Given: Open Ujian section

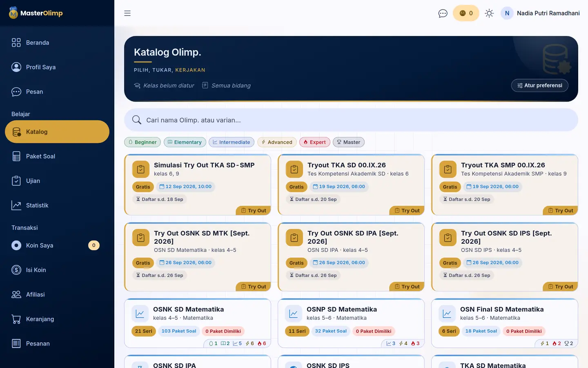Looking at the screenshot, I should coord(57,181).
